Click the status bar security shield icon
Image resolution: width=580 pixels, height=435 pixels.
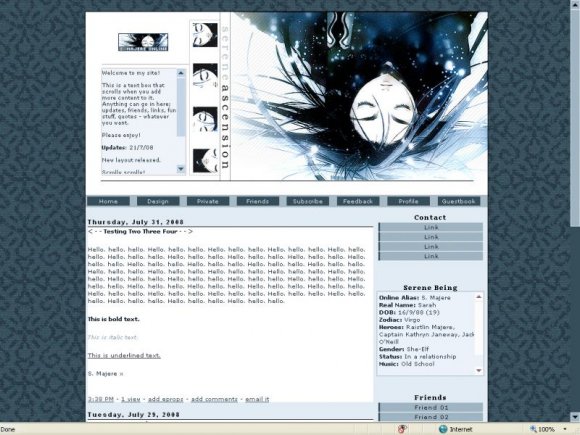click(x=402, y=429)
